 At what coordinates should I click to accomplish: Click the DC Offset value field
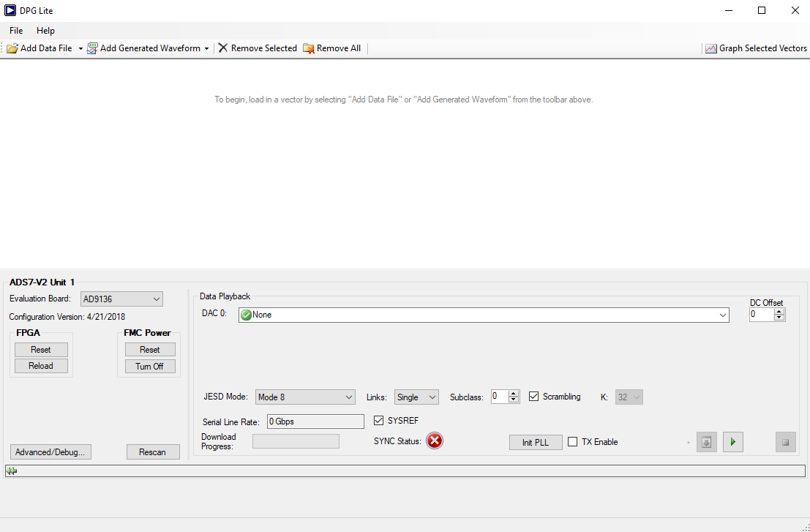coord(762,315)
